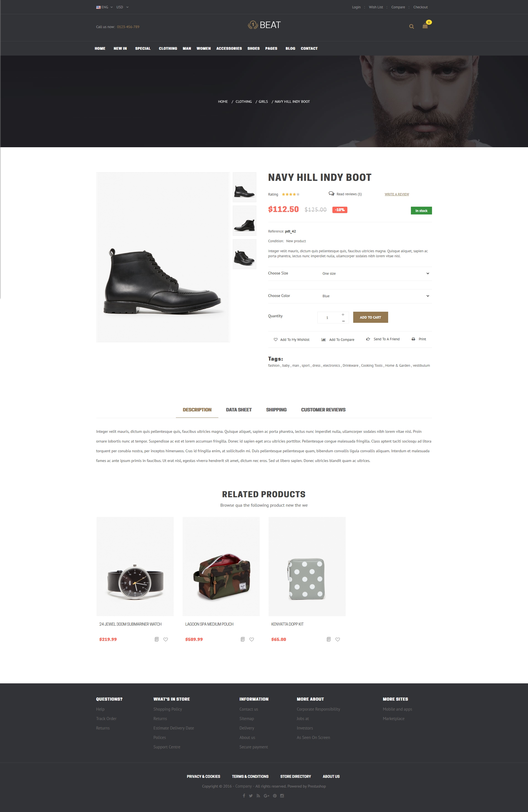Click the wishlist heart on Submariner Watch
The height and width of the screenshot is (812, 528).
(166, 639)
